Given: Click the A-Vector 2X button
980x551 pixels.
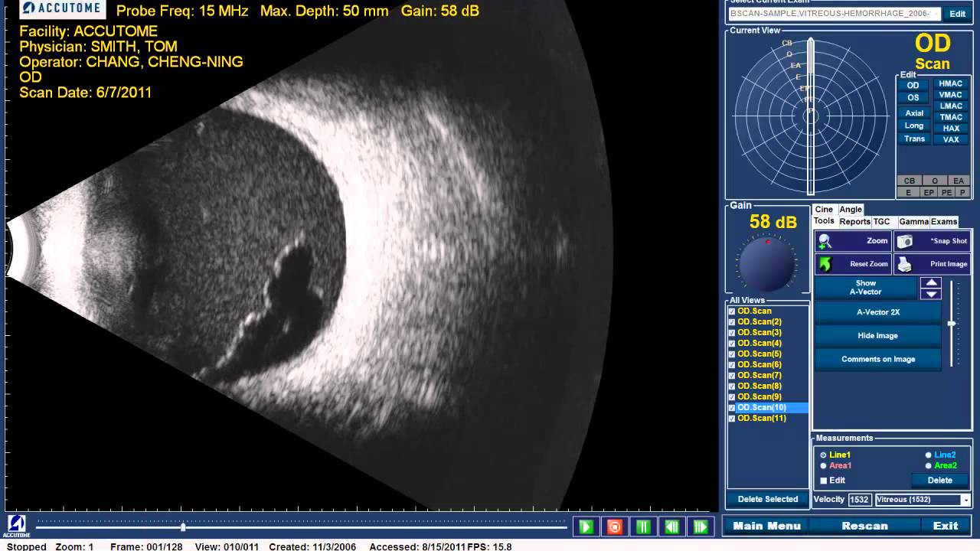Looking at the screenshot, I should coord(878,312).
